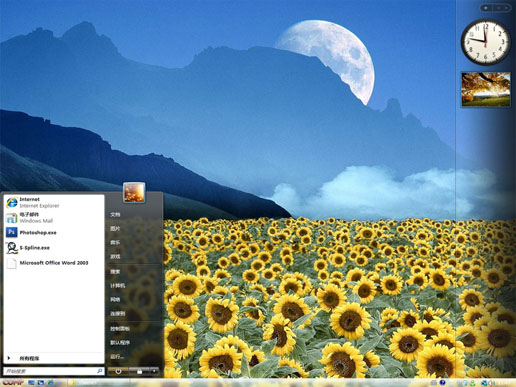Image resolution: width=516 pixels, height=387 pixels.
Task: Launch S-Spline.exe from the Start menu
Action: [53, 248]
